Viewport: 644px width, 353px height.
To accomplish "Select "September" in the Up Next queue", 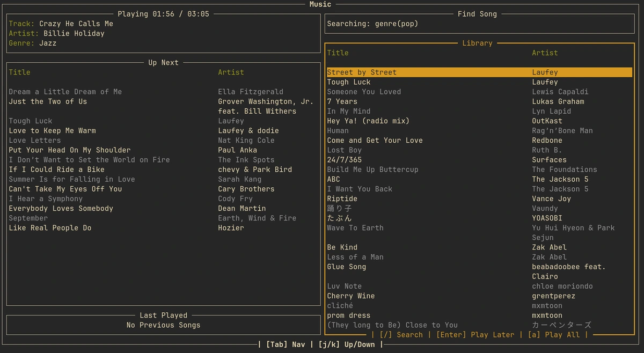I will 28,218.
